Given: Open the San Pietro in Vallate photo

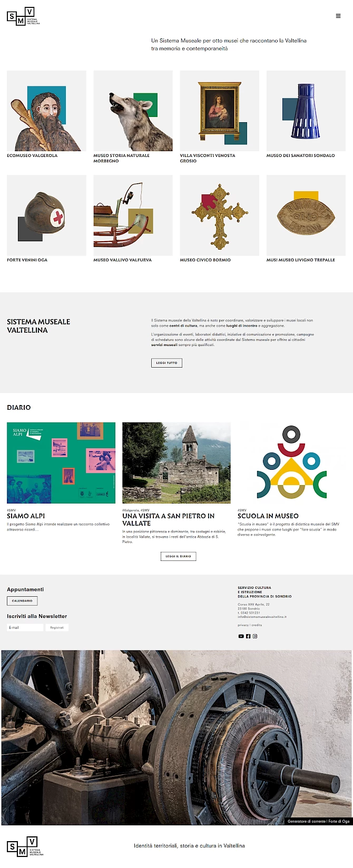Looking at the screenshot, I should point(177,462).
